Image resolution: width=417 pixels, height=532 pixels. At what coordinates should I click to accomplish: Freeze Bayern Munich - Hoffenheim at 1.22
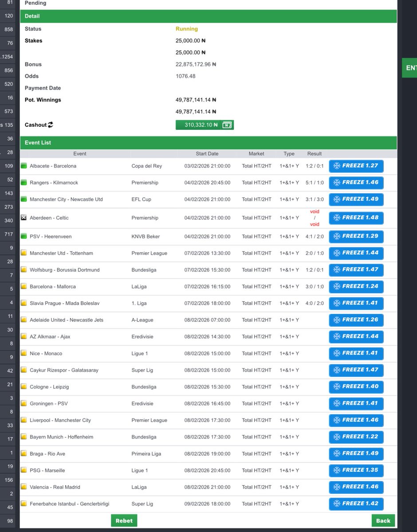[356, 437]
